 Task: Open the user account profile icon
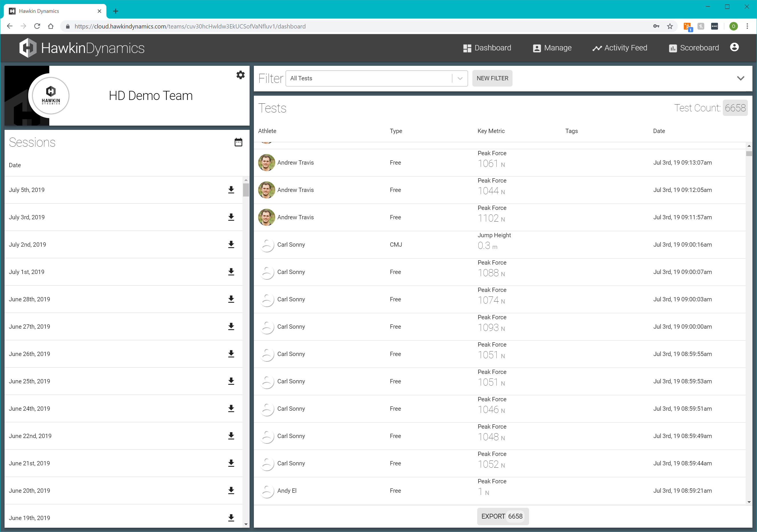(x=734, y=48)
